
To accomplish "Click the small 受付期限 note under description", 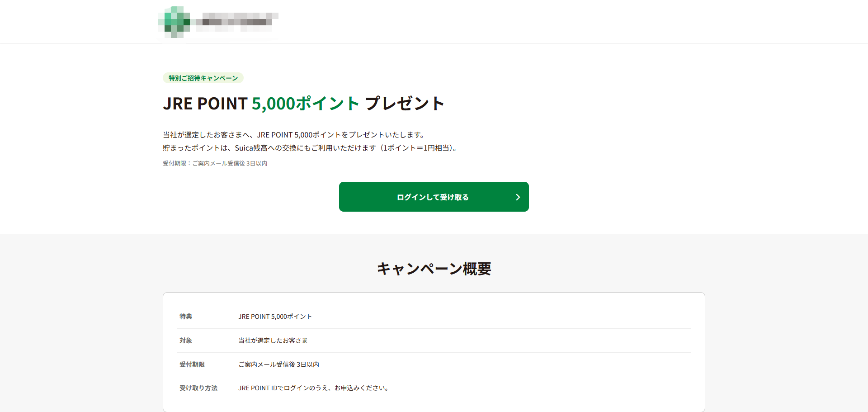I will [215, 163].
